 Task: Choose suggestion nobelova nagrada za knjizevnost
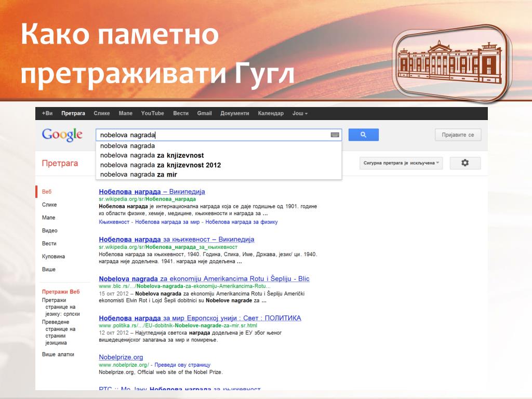pos(219,155)
